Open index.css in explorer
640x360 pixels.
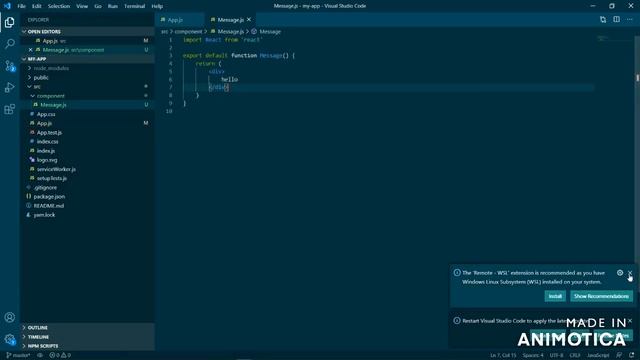click(47, 142)
